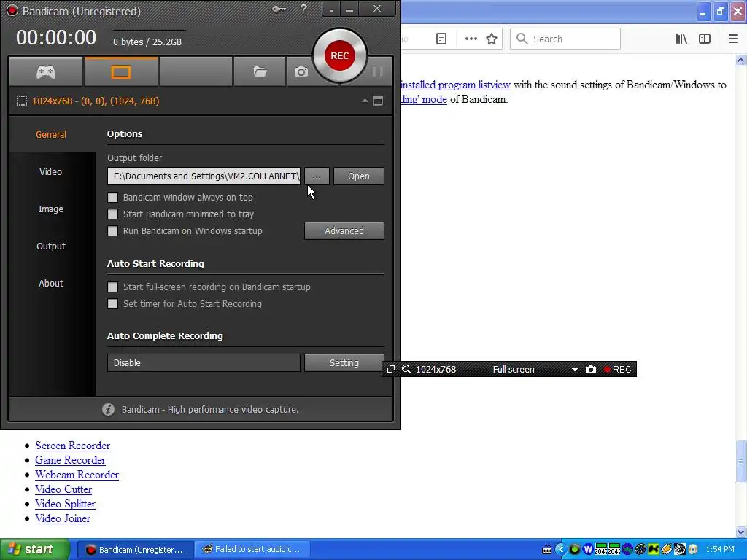Click the Windows start button
This screenshot has height=560, width=747.
tap(35, 550)
